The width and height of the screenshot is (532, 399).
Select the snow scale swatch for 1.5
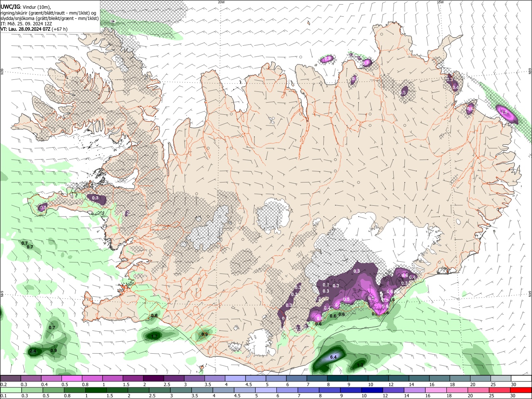coord(133,379)
